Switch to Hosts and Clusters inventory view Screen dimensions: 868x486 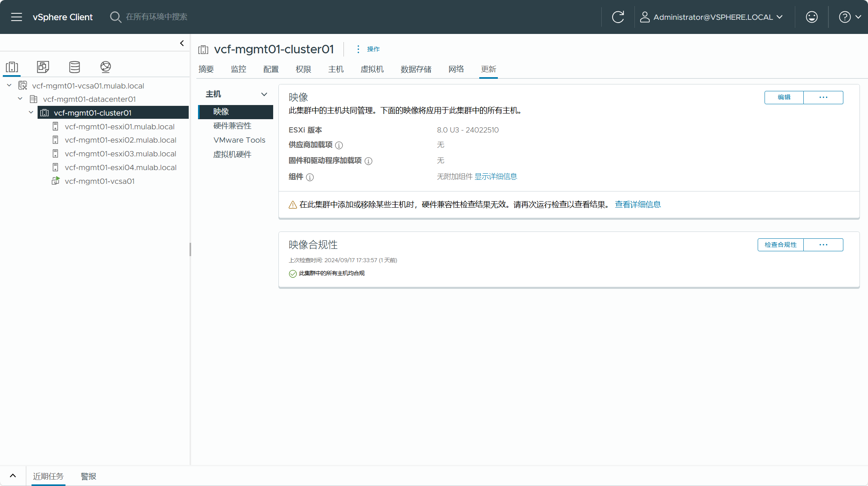pos(12,67)
